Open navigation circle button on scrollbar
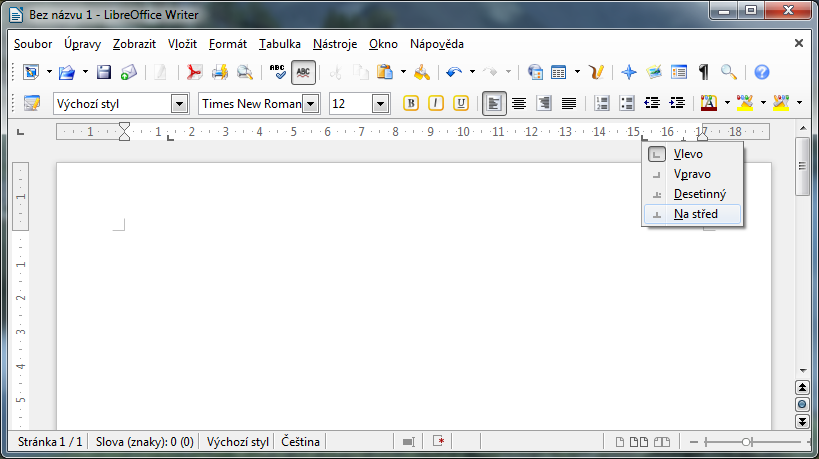Image resolution: width=819 pixels, height=459 pixels. [802, 404]
